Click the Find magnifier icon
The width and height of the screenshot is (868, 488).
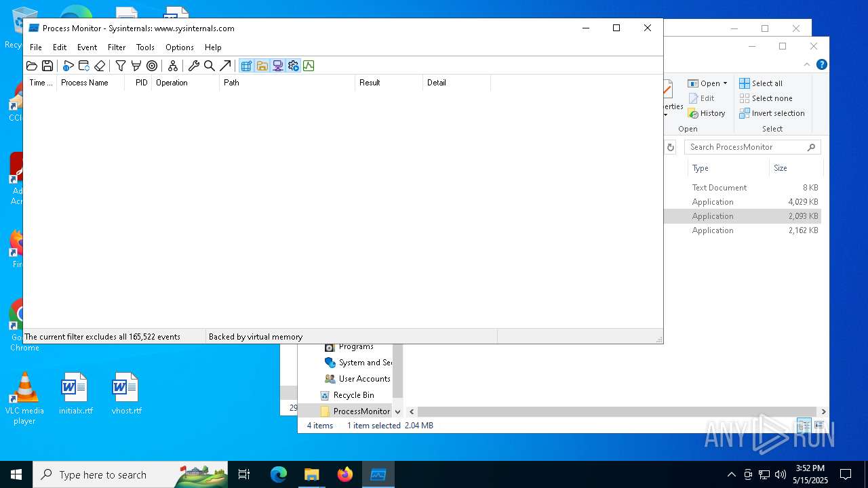pos(210,66)
